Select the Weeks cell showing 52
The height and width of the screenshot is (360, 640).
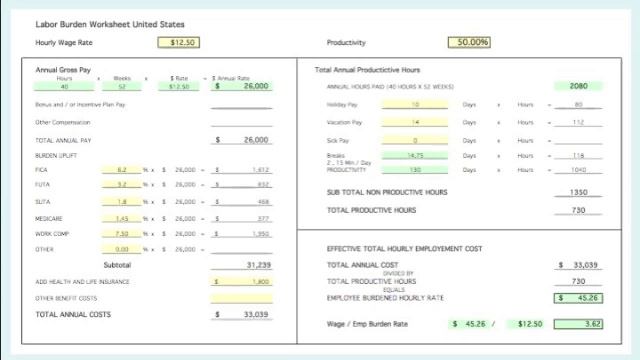coord(122,87)
